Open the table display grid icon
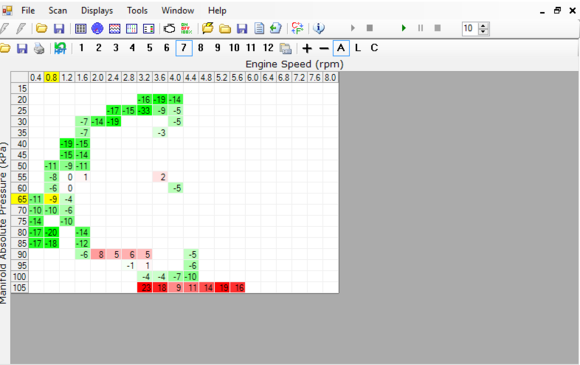Image resolution: width=580 pixels, height=365 pixels. 80,28
